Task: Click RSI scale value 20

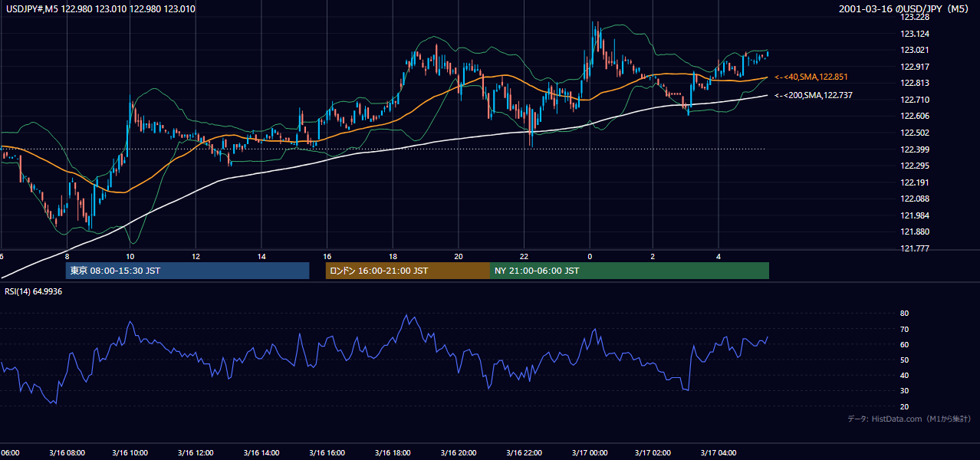Action: pyautogui.click(x=904, y=406)
